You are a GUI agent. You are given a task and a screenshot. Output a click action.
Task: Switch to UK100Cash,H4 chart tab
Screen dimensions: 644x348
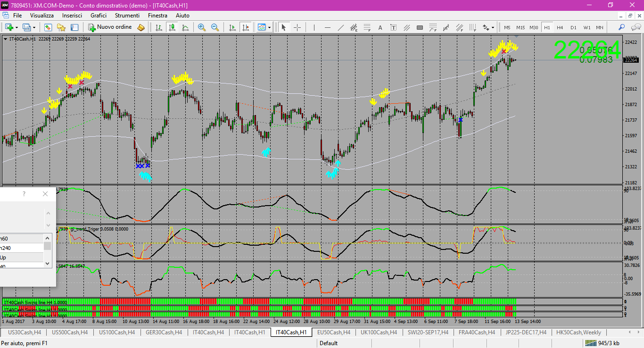380,332
